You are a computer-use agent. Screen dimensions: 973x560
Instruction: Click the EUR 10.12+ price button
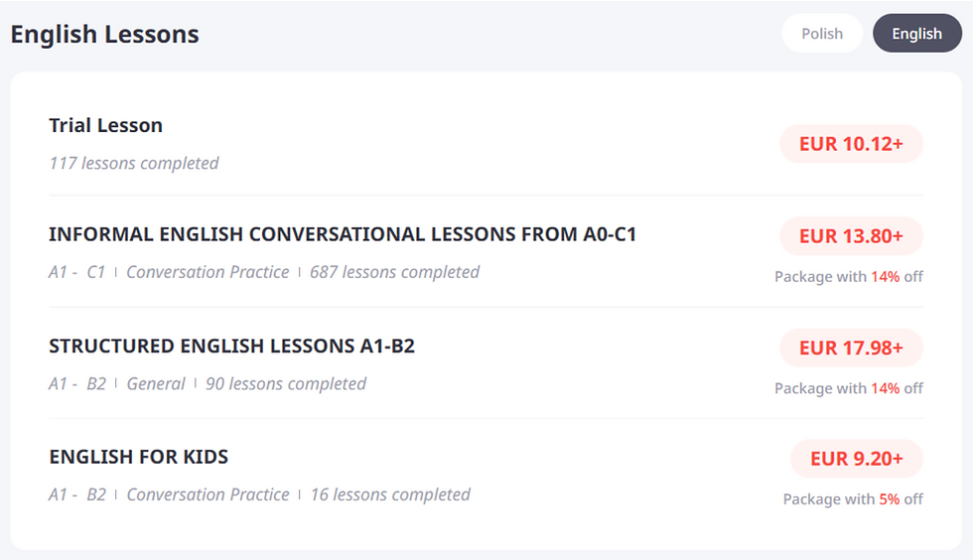point(851,144)
